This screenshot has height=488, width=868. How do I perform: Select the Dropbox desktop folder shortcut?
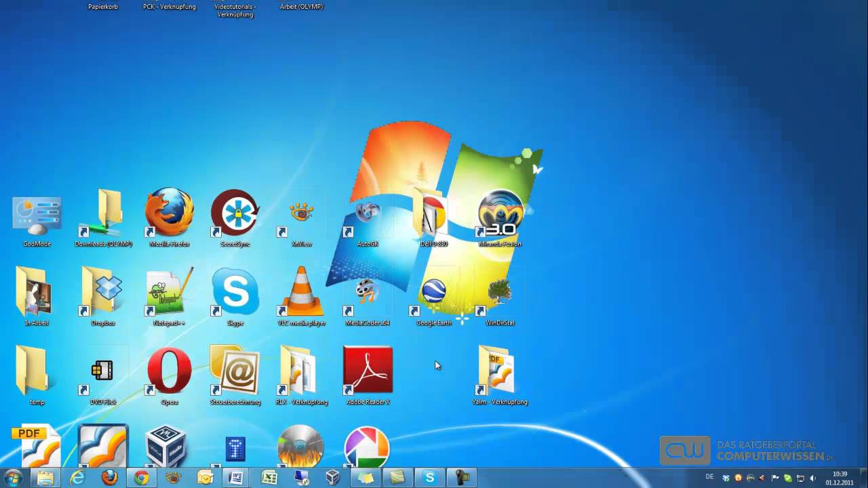click(103, 296)
